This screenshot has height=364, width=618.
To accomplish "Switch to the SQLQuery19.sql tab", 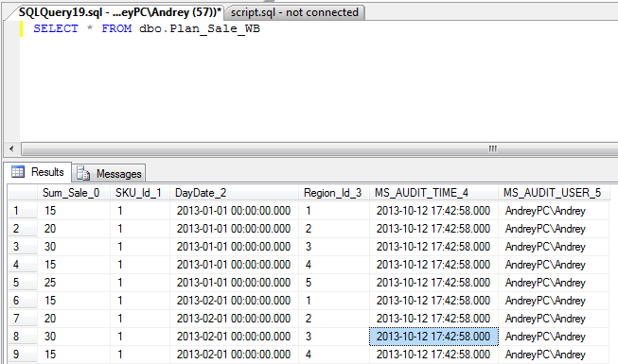I will (120, 12).
